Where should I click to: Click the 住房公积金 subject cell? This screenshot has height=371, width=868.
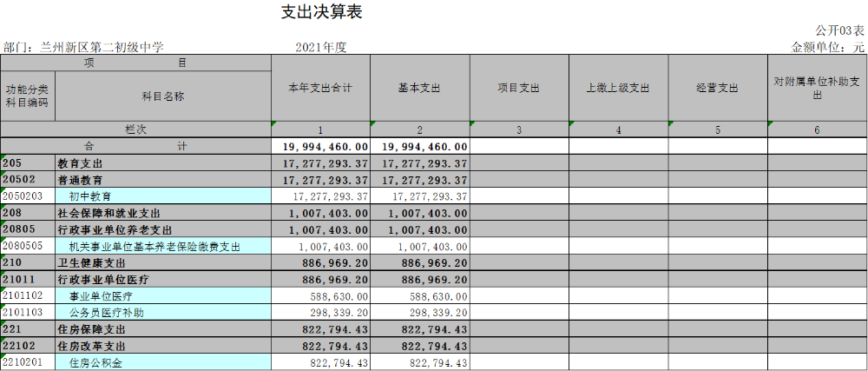162,363
